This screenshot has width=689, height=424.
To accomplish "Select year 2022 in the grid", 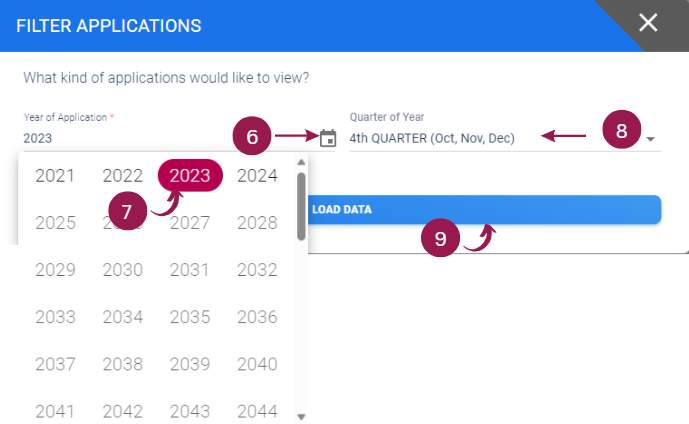I will click(123, 175).
